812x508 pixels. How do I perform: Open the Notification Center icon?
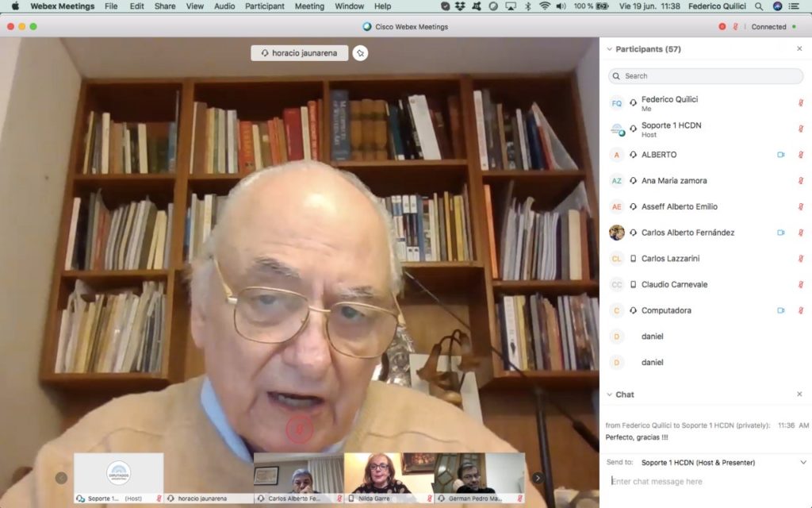tap(794, 6)
